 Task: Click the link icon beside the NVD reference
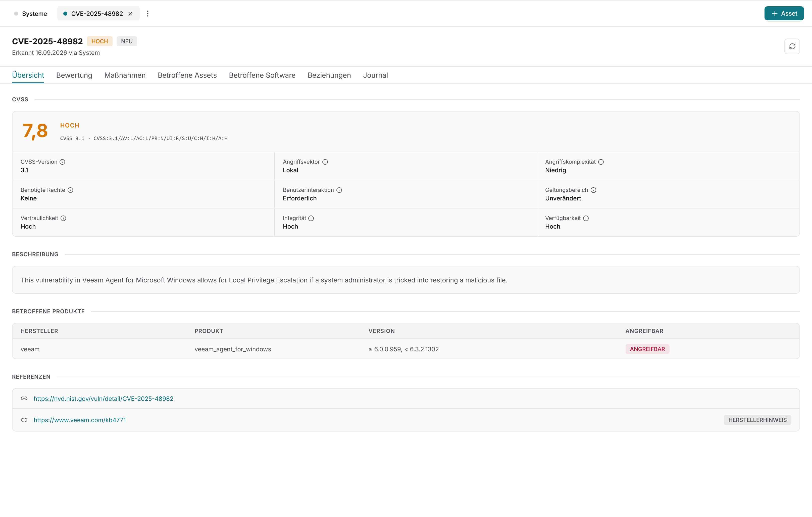[24, 399]
